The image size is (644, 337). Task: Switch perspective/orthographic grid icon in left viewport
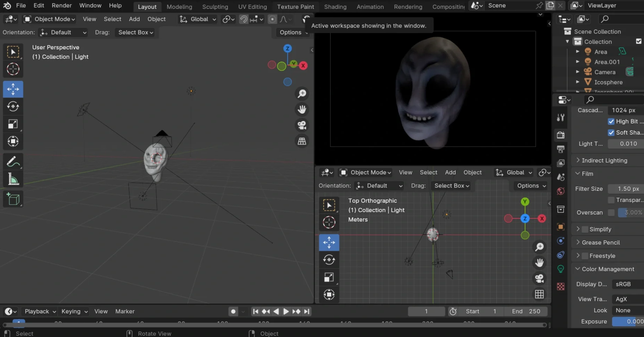tap(302, 141)
